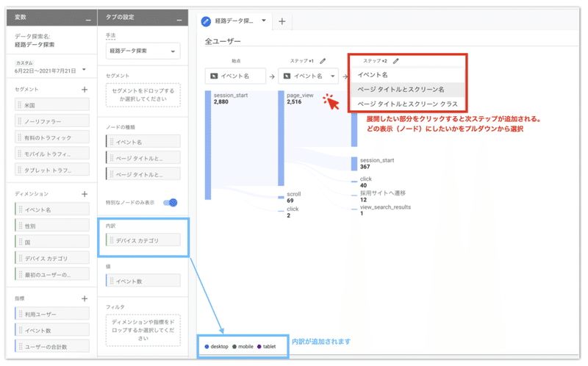Select デバイス カテゴリ dimension in variables panel
Screen dimensions: 588x366
pos(52,258)
